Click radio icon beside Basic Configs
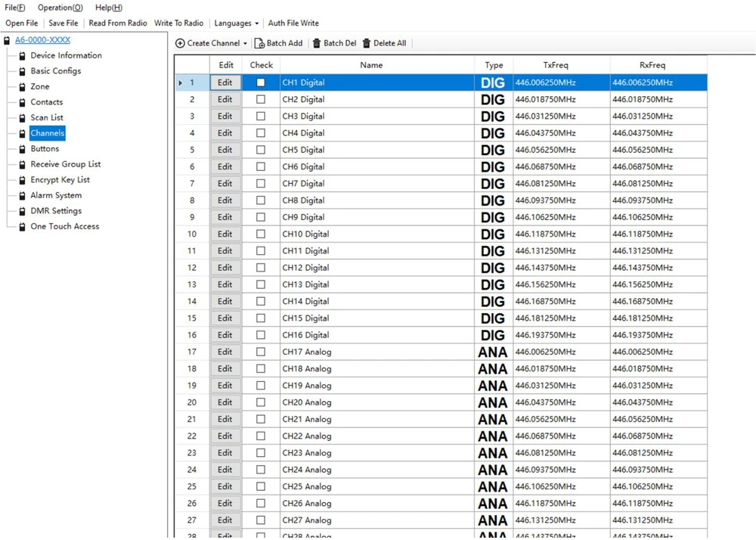756x540 pixels. pyautogui.click(x=22, y=71)
